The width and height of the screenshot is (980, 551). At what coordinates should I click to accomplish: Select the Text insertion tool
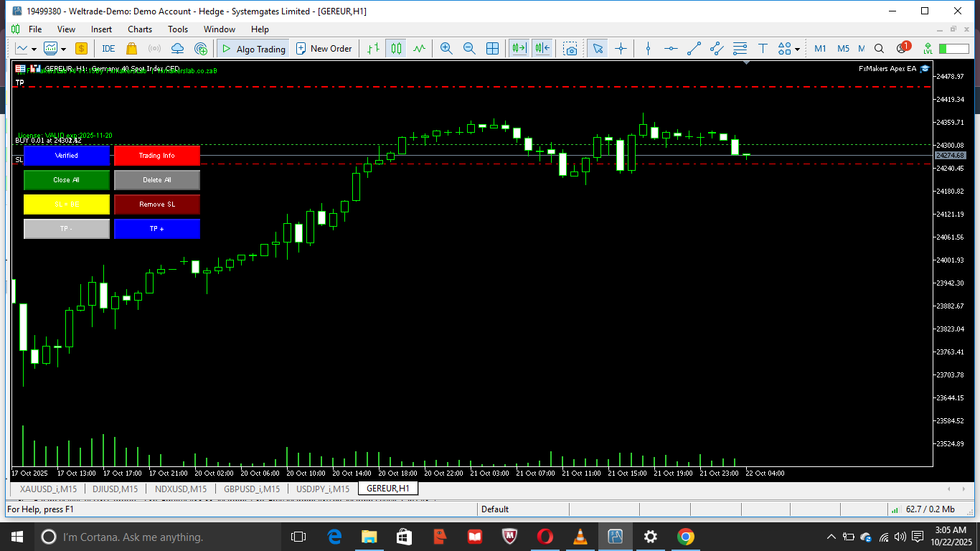tap(763, 48)
